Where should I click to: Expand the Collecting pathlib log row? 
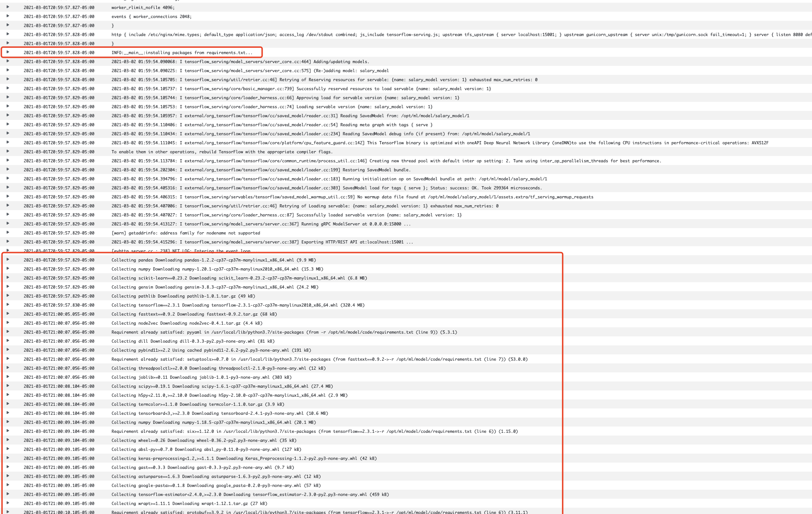click(8, 296)
